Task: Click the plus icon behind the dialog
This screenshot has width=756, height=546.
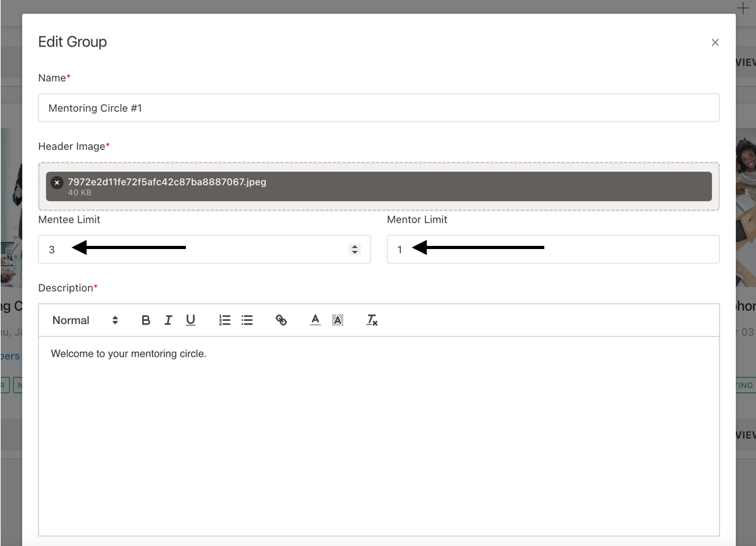Action: pos(743,7)
